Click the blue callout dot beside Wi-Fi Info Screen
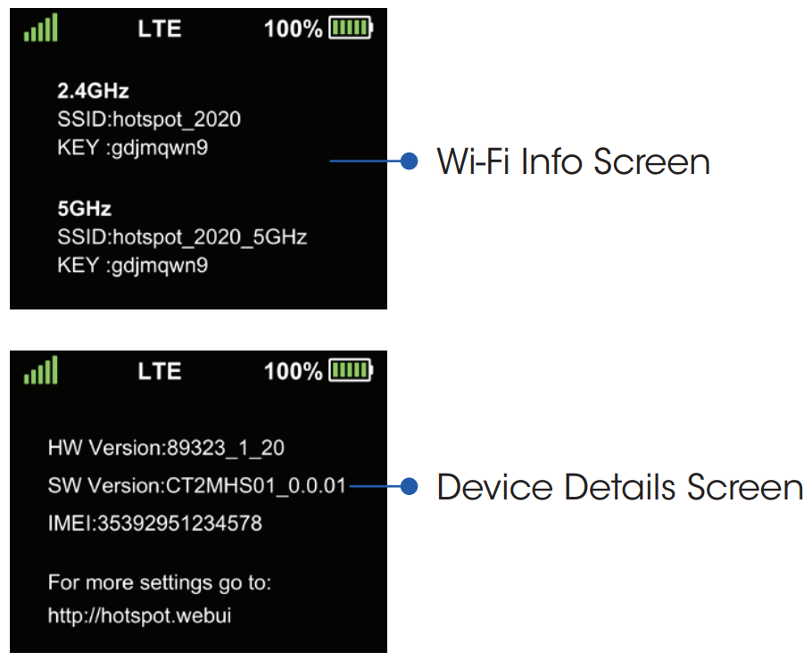The width and height of the screenshot is (812, 660). point(410,161)
